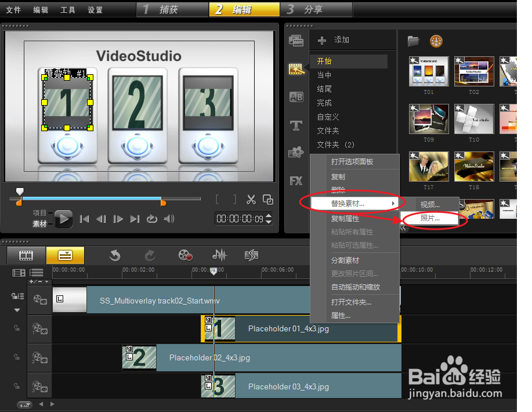Switch to the 3 分享 step tab

pyautogui.click(x=316, y=9)
